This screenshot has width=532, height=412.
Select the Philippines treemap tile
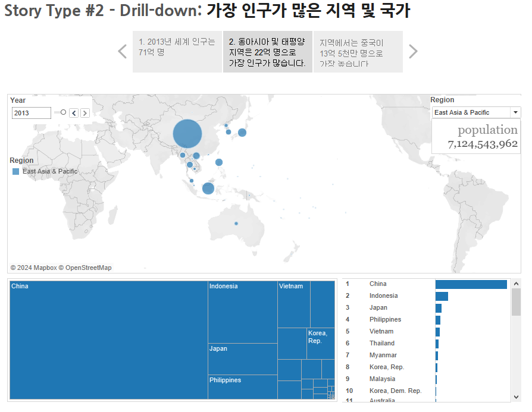243,387
